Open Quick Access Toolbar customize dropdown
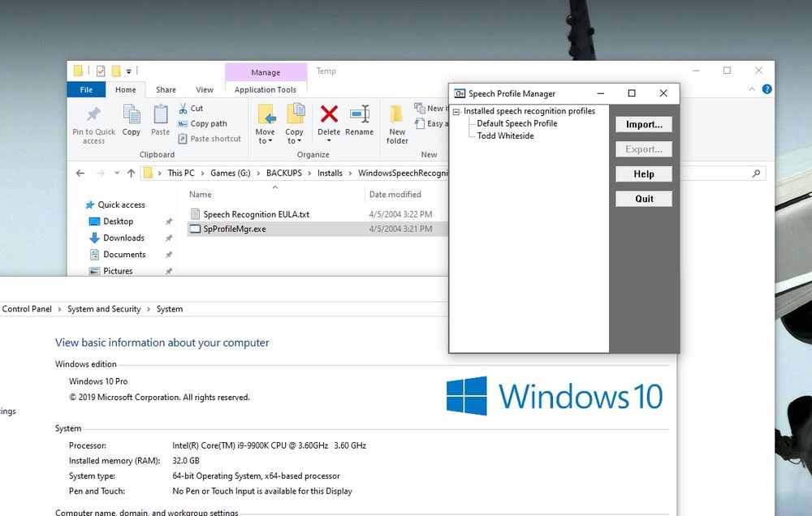This screenshot has height=516, width=812. coord(128,71)
